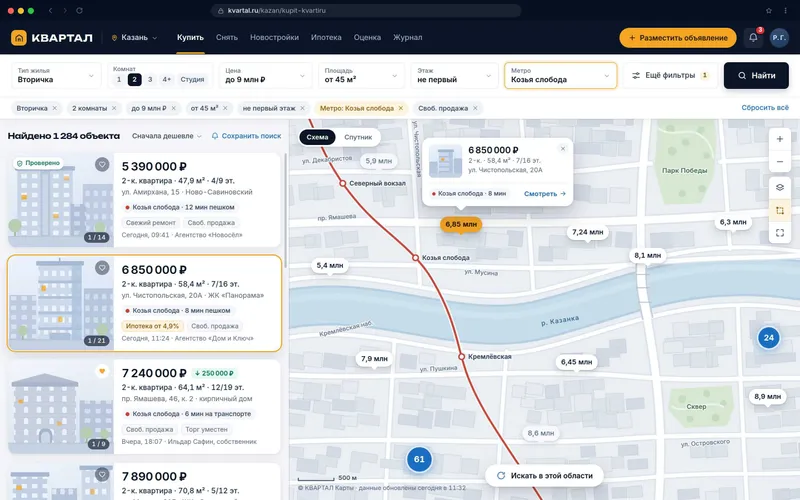Switch the map to Схема view
This screenshot has height=500, width=800.
tap(317, 137)
